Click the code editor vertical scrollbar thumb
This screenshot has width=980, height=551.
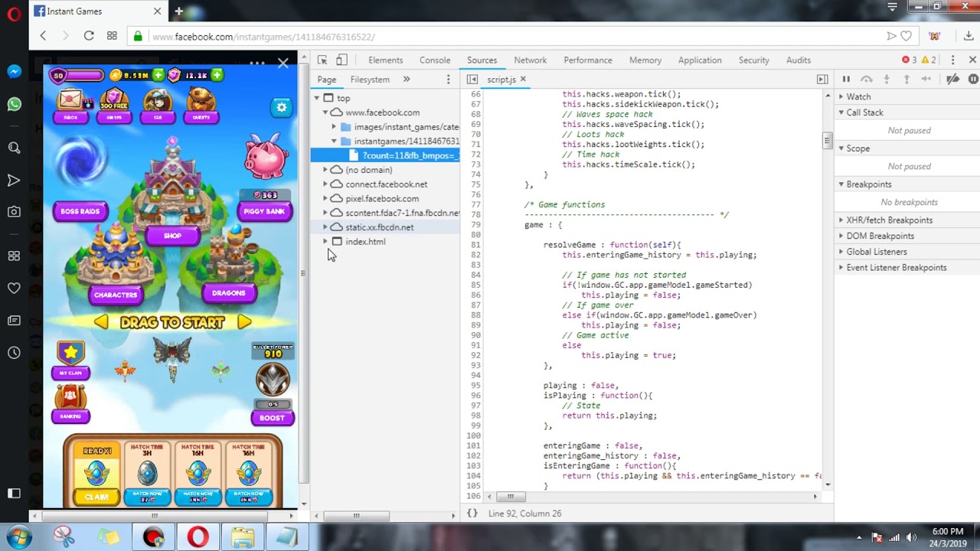coord(828,140)
